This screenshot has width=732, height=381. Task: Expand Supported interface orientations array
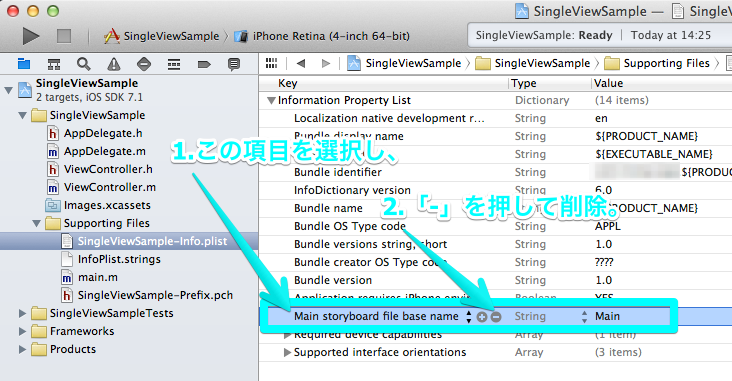pyautogui.click(x=287, y=353)
